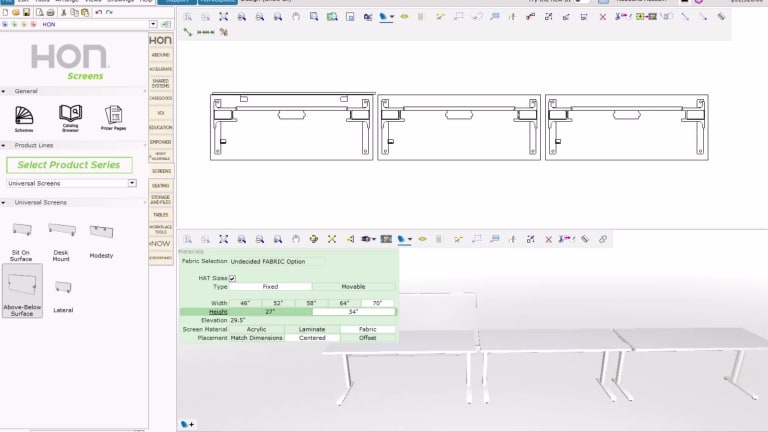This screenshot has height=432, width=768.
Task: Click the green diagonal dimension tool
Action: click(x=188, y=32)
